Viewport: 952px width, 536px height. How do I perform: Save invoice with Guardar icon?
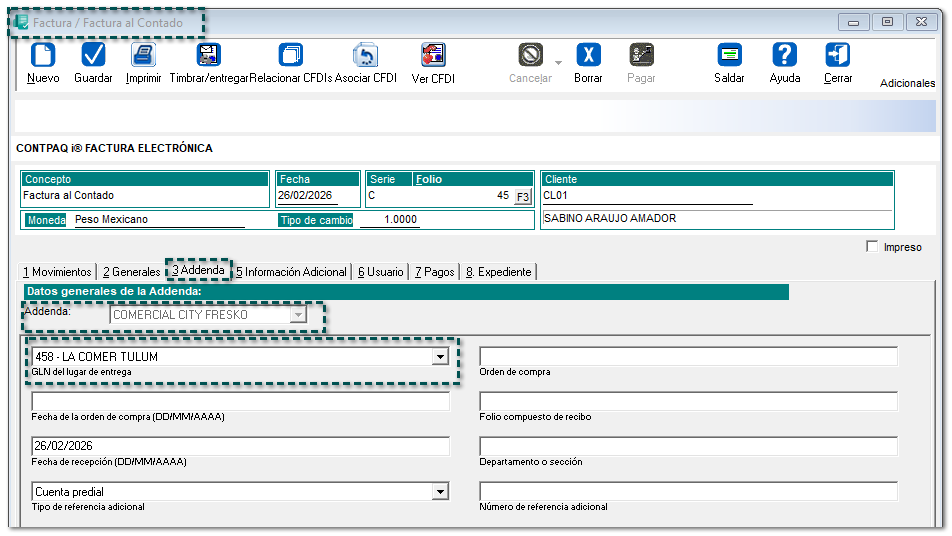pos(93,56)
